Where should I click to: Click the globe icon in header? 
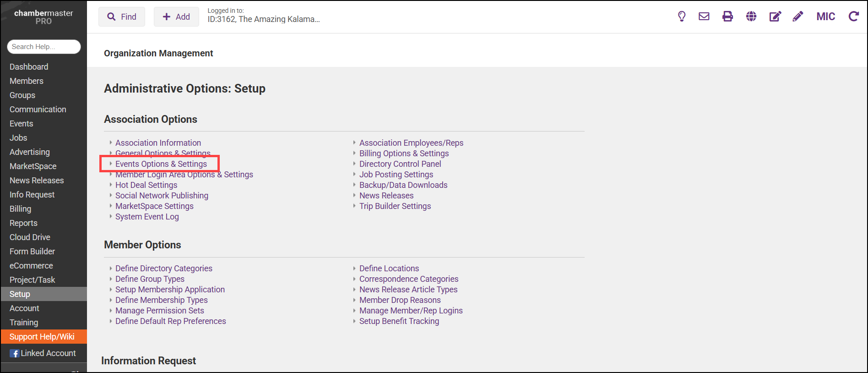tap(751, 16)
